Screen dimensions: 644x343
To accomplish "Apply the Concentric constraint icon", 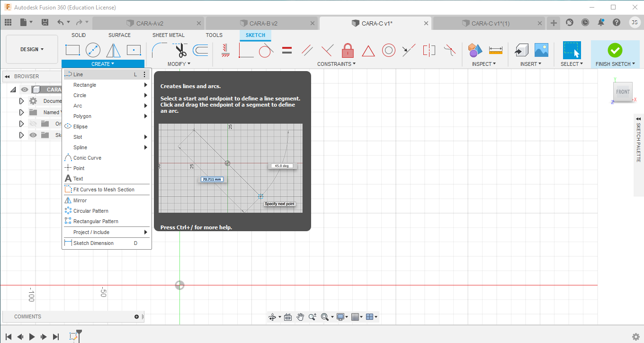I will tap(389, 50).
